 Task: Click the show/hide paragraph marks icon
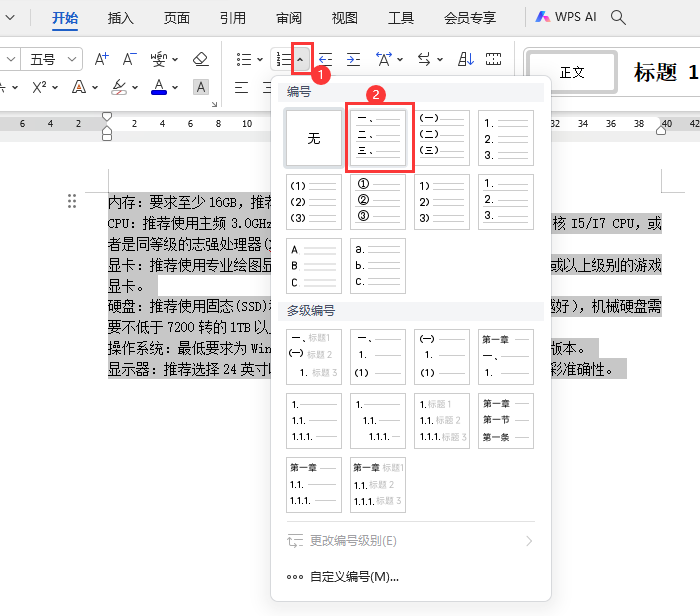(x=493, y=59)
